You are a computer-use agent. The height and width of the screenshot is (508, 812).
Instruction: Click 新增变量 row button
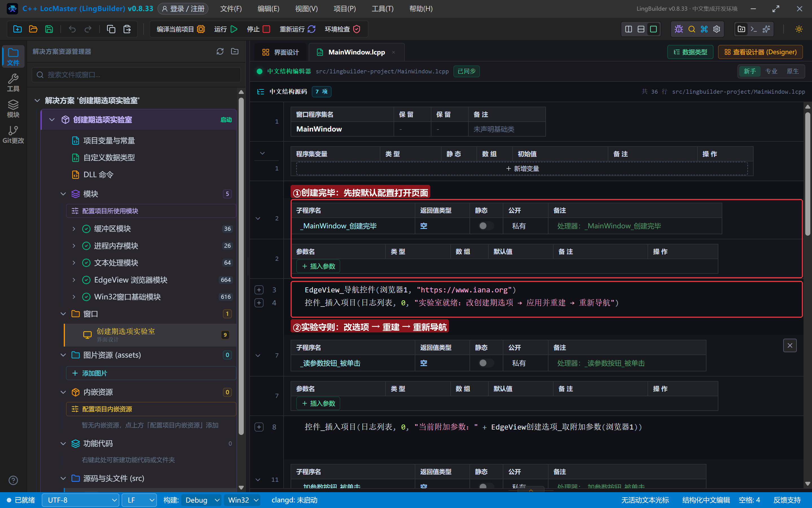[x=522, y=169]
